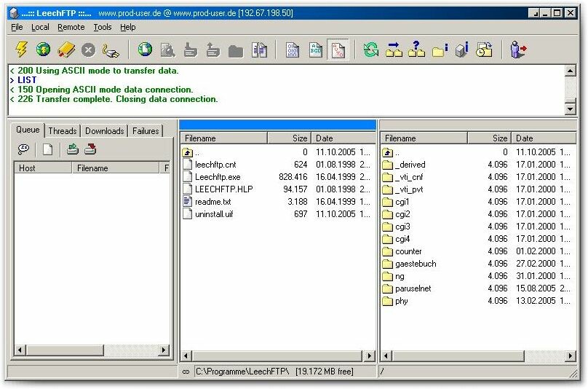Sort remote pane by Filename column
Screen dimensions: 588x389
pyautogui.click(x=424, y=138)
